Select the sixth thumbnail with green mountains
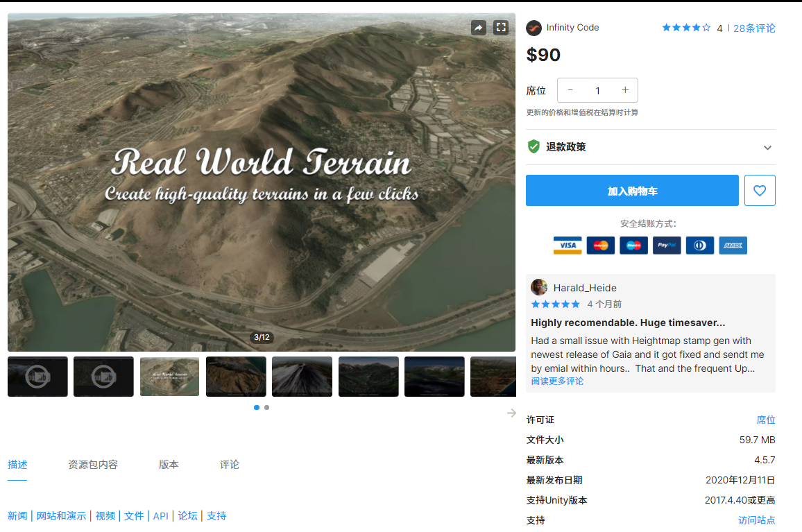 [x=368, y=377]
